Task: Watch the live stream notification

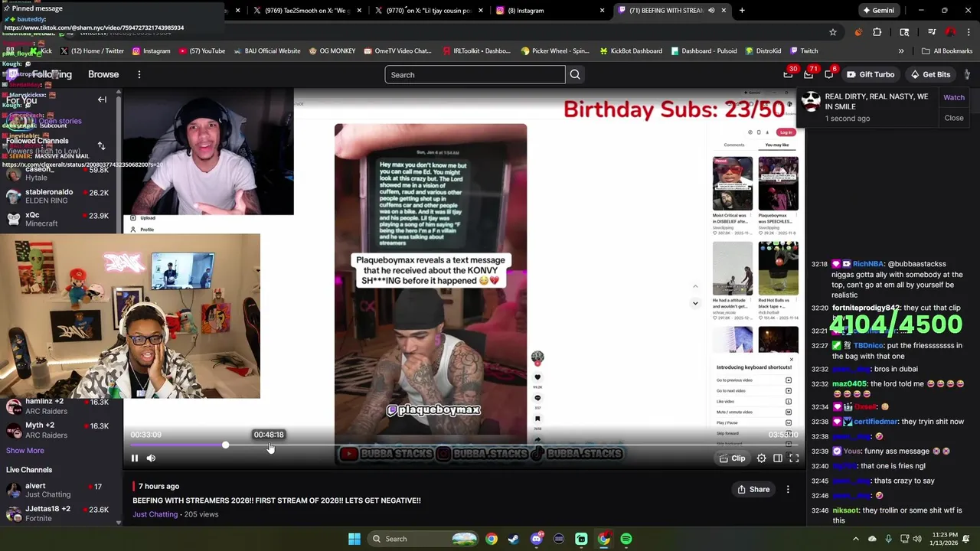Action: (954, 97)
